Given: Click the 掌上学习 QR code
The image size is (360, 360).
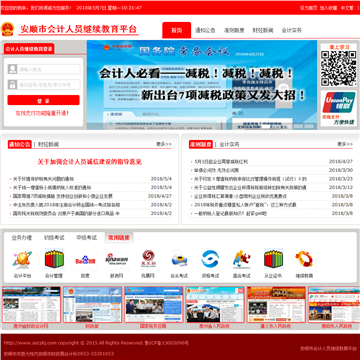Looking at the screenshot, I should pyautogui.click(x=338, y=68).
